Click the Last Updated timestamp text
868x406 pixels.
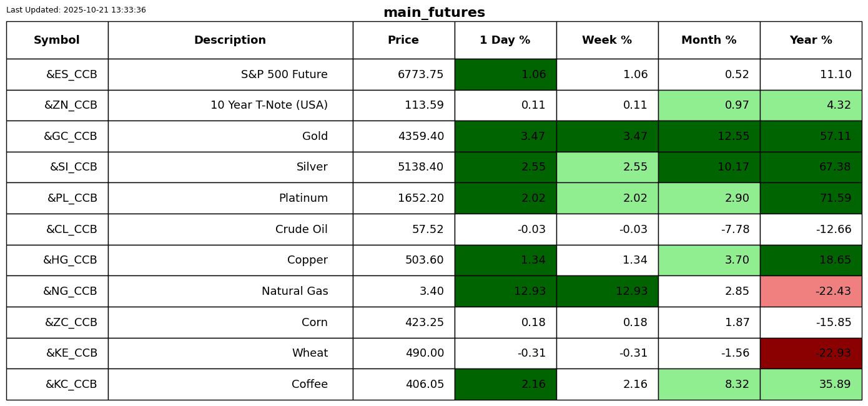(76, 10)
